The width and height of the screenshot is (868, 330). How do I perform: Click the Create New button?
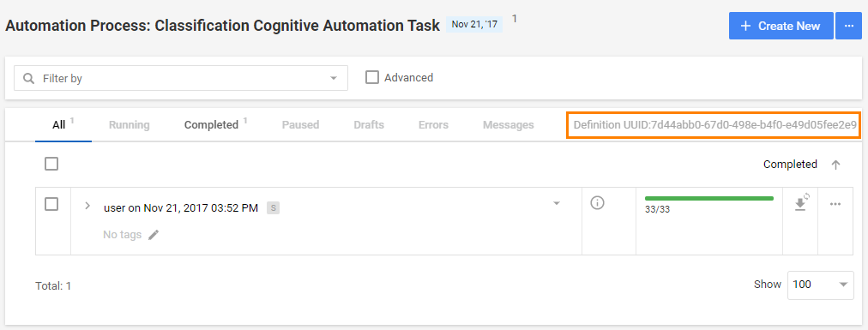(x=781, y=26)
